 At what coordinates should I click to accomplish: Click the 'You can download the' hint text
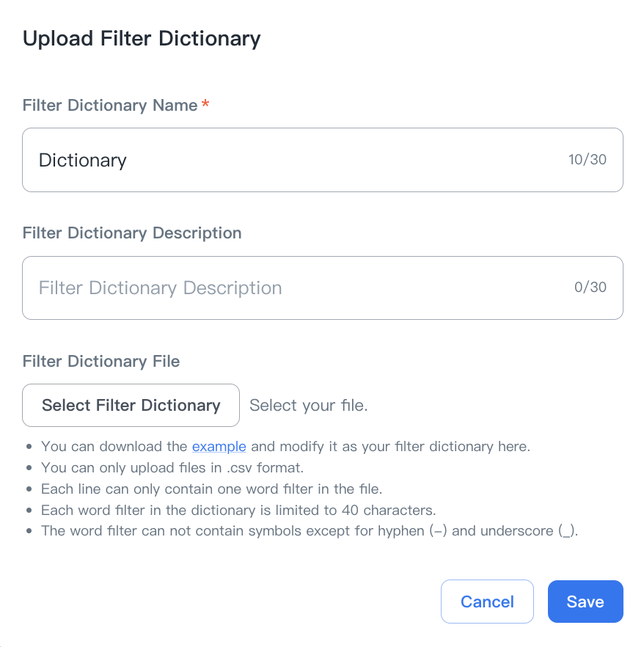pos(114,446)
